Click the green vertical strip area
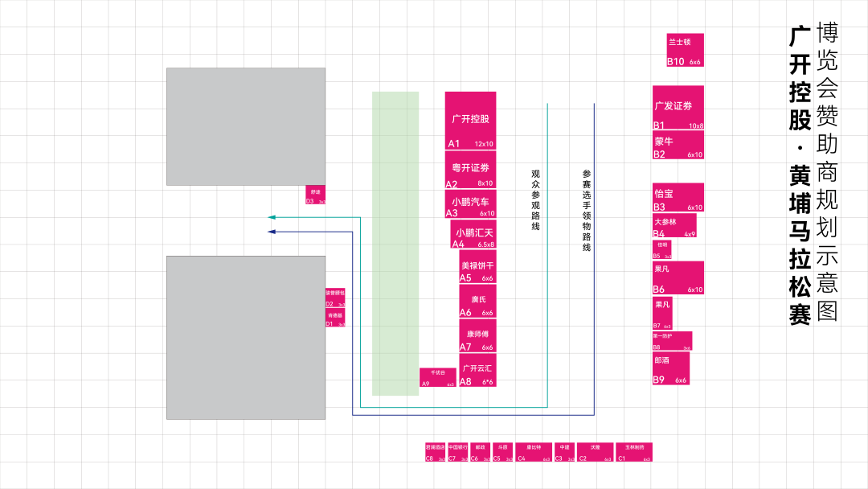The height and width of the screenshot is (489, 868). 395,243
